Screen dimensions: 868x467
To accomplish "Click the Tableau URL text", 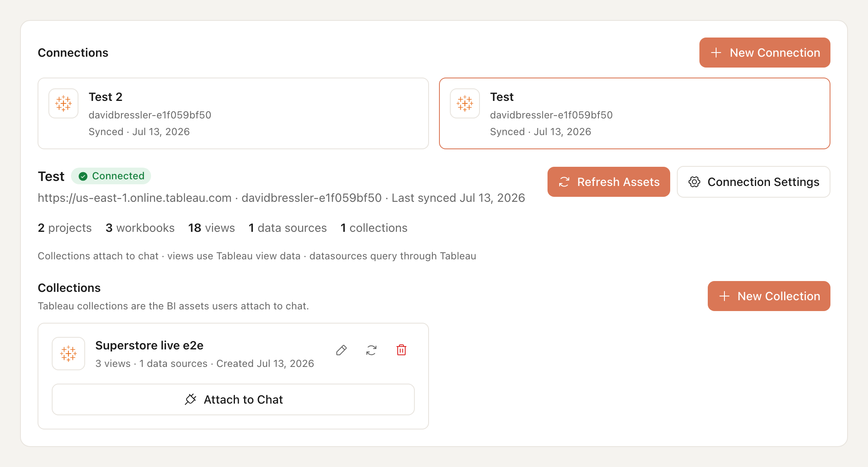I will (x=135, y=198).
